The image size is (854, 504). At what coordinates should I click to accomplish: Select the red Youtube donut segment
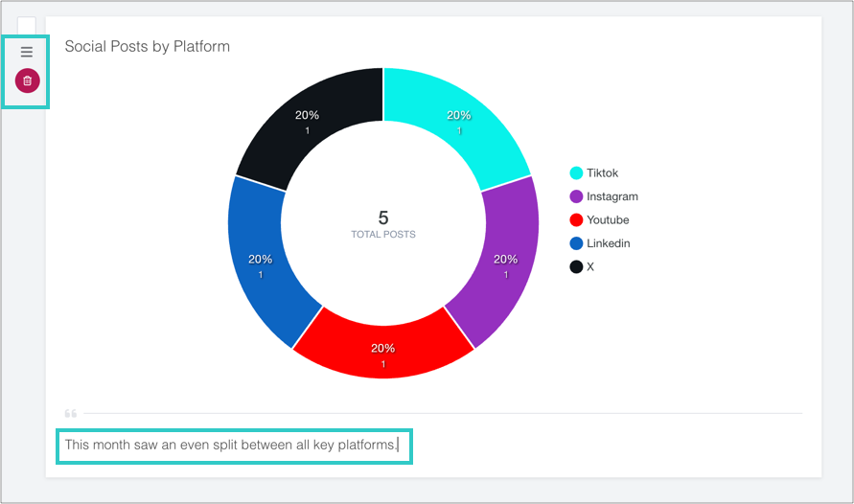382,349
